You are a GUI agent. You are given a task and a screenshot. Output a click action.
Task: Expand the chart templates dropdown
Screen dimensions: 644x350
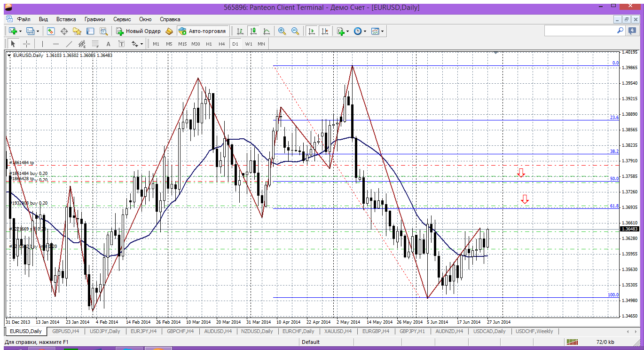point(382,31)
